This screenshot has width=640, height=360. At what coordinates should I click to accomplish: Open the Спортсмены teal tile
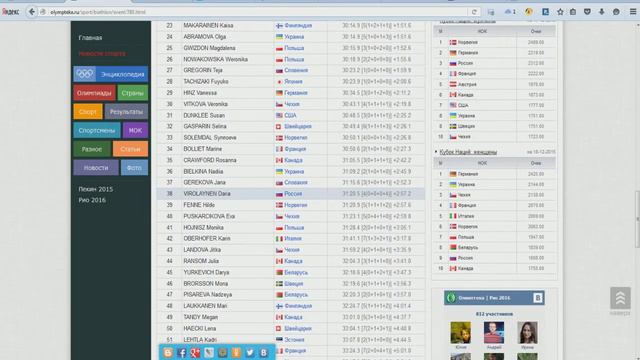[97, 131]
